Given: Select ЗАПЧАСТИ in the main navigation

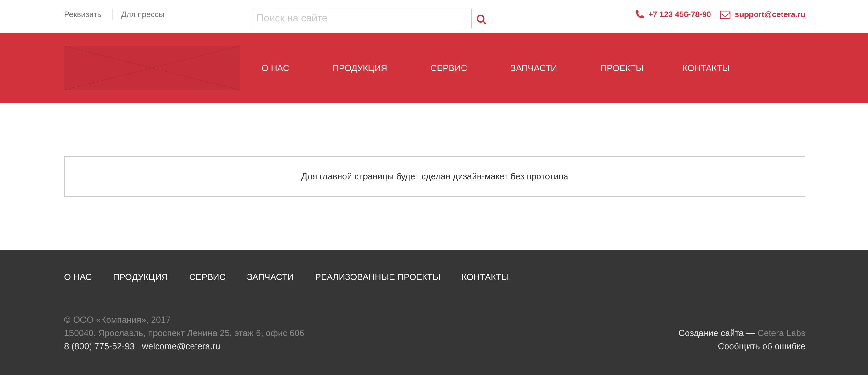Looking at the screenshot, I should pos(534,68).
